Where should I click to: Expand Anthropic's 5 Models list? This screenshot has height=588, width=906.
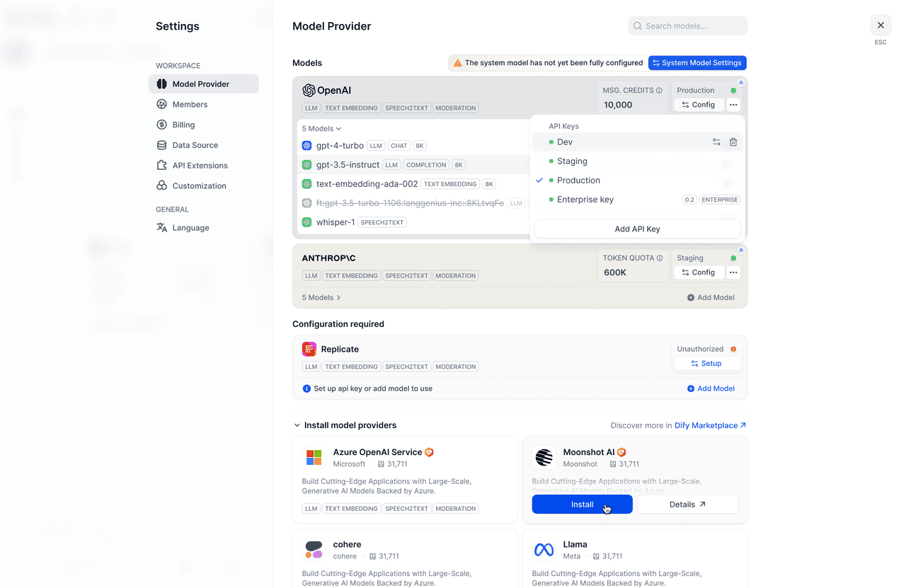point(321,298)
